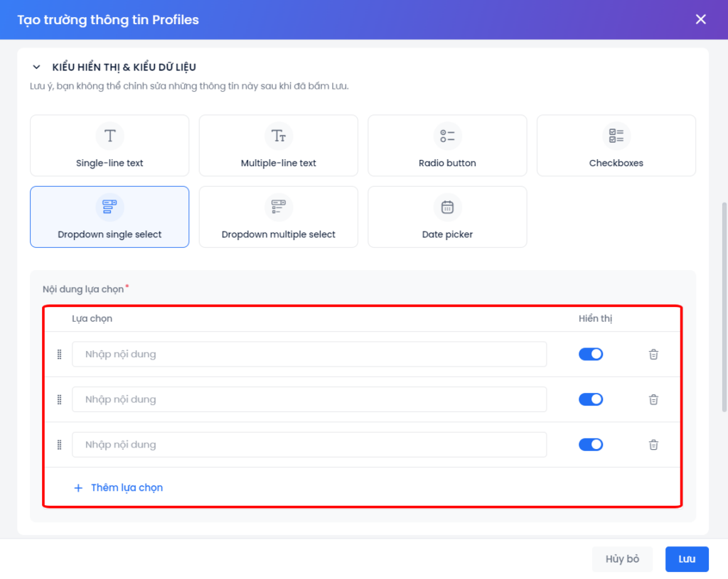Click the plus icon beside Thêm lựa chọn
728x579 pixels.
click(x=78, y=488)
